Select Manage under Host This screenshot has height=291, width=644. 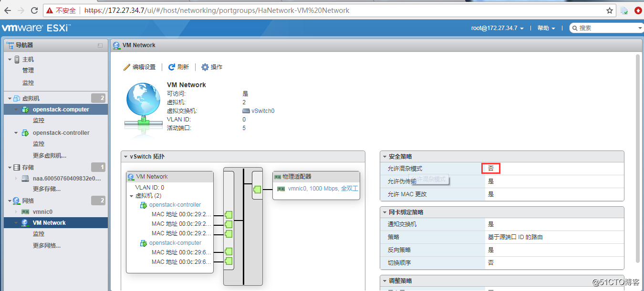(28, 70)
